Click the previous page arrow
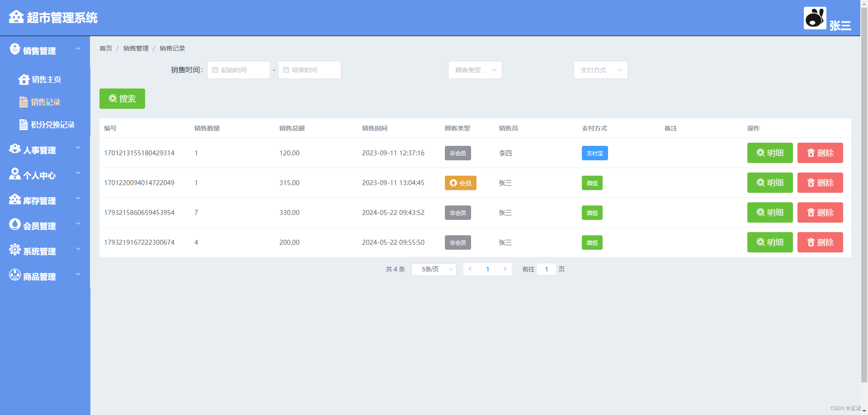868x415 pixels. pyautogui.click(x=470, y=269)
